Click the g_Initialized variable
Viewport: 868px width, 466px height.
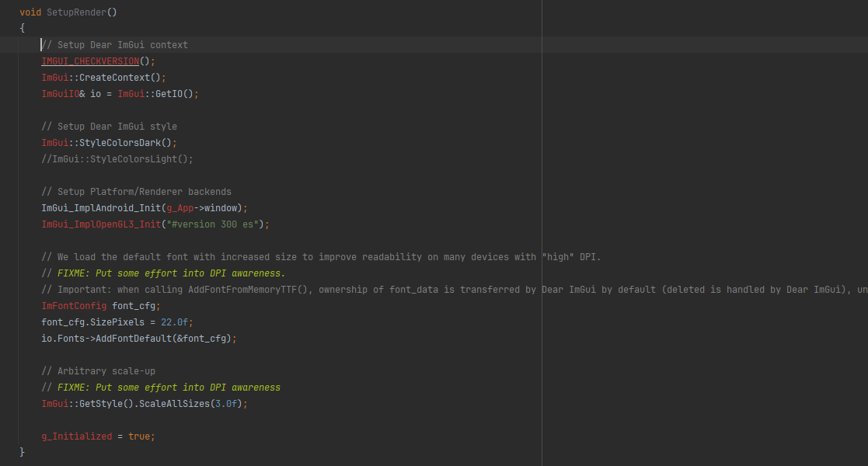point(76,436)
